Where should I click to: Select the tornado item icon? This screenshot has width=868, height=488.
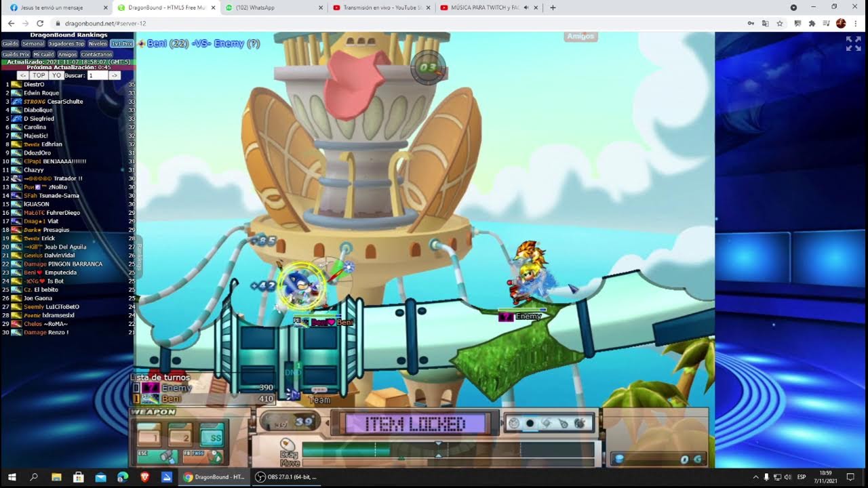pos(547,424)
